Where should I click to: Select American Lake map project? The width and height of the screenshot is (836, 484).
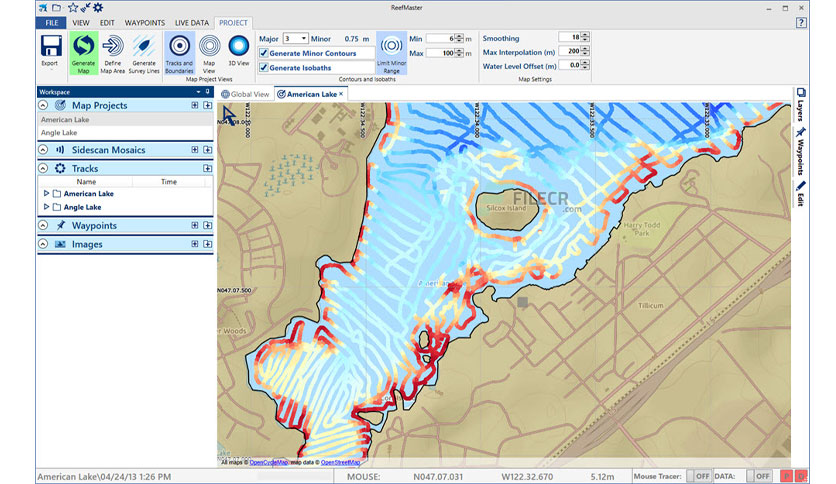pyautogui.click(x=125, y=119)
